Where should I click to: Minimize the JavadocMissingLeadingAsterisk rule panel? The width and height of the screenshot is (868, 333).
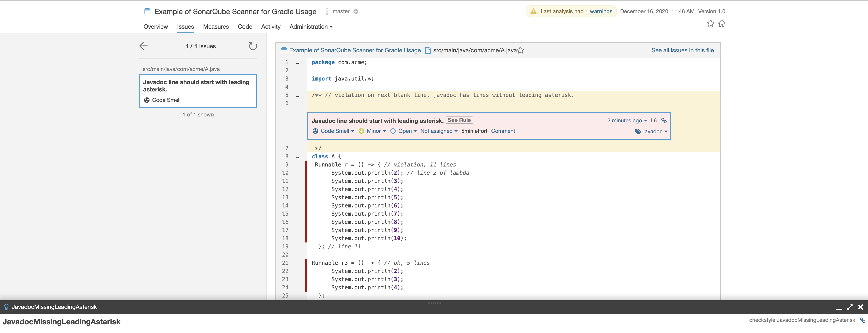tap(839, 308)
